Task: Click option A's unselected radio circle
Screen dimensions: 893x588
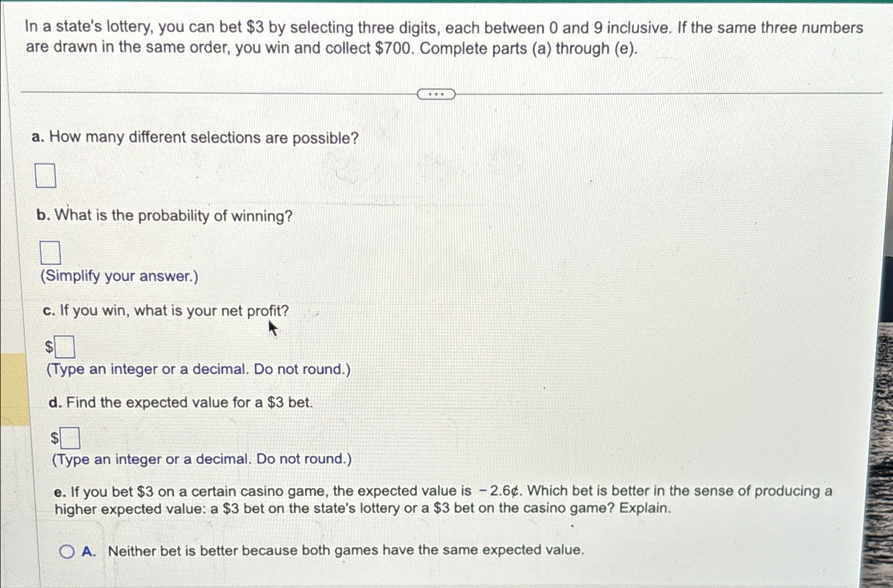Action: (x=66, y=552)
